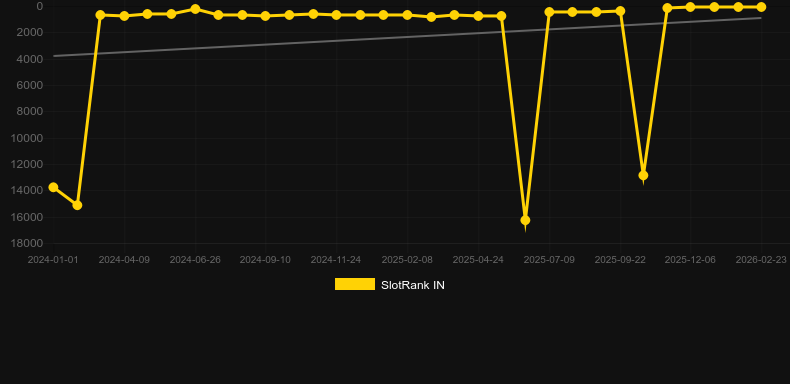790x384 pixels.
Task: Select the lowest data point near rank 16000
Action: pos(525,220)
